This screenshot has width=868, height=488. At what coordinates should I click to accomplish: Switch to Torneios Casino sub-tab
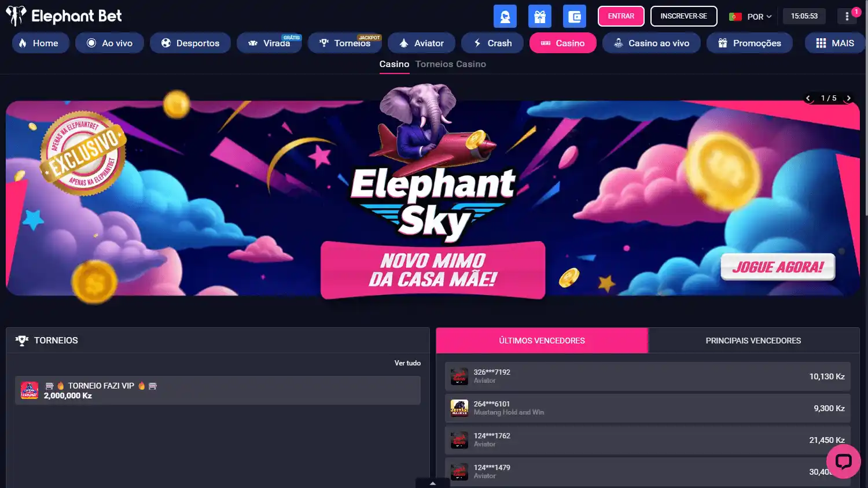tap(451, 64)
